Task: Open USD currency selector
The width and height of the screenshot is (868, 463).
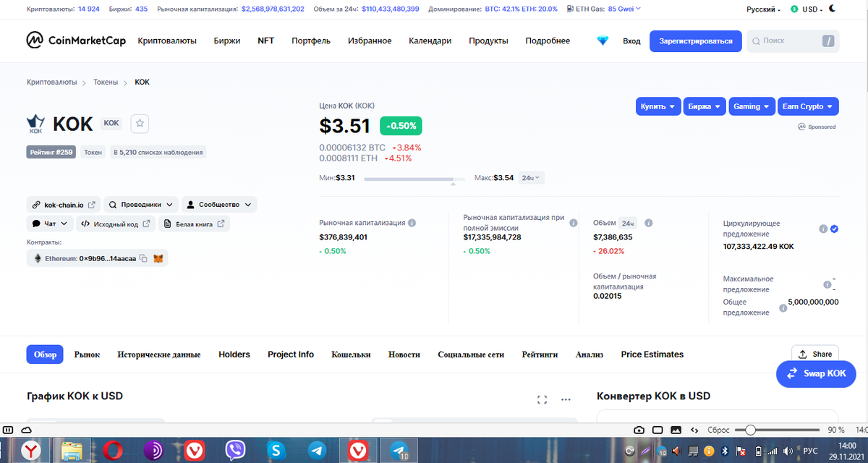Action: 807,9
